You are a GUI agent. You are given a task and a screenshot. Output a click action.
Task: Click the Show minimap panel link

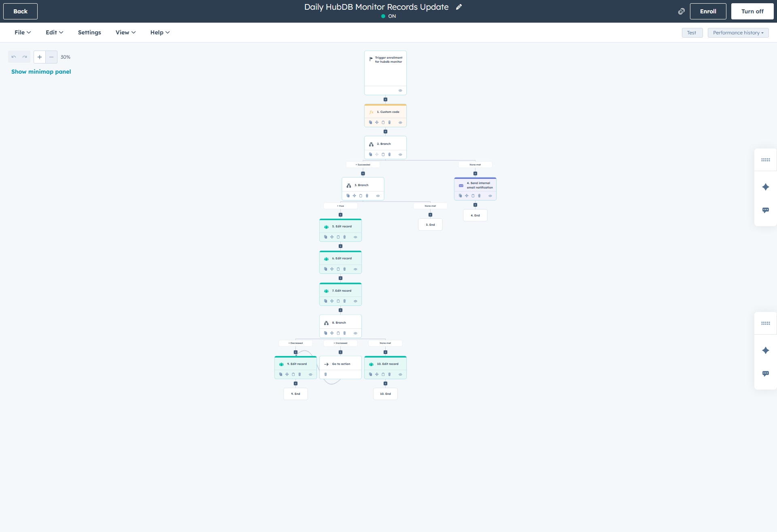[41, 72]
